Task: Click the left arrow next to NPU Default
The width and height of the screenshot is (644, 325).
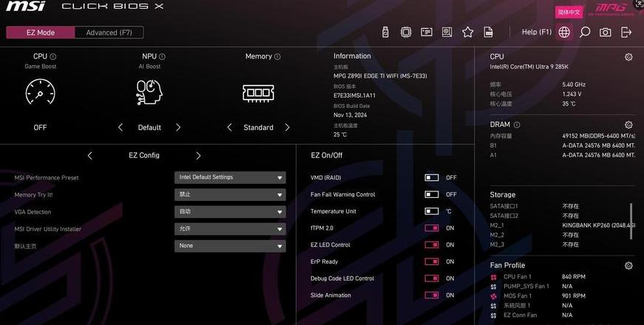Action: [121, 128]
